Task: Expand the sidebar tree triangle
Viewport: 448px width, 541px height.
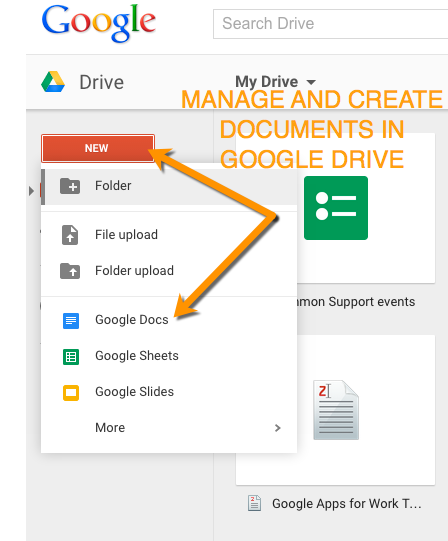Action: (x=31, y=191)
